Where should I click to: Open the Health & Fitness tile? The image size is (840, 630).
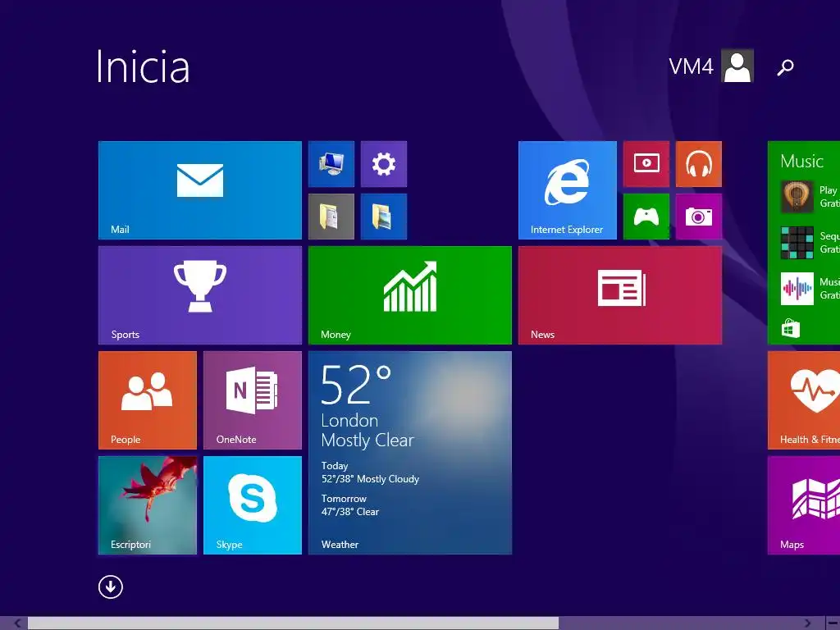pyautogui.click(x=804, y=400)
